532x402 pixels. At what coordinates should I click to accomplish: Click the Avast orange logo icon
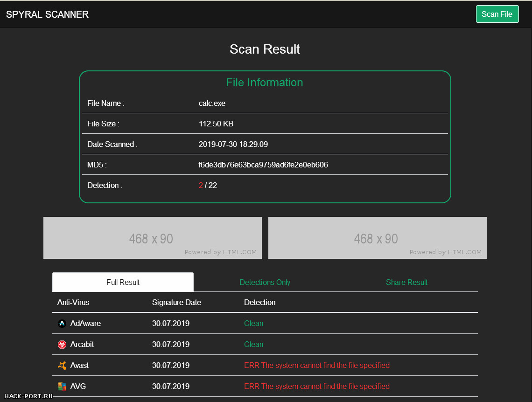[62, 366]
